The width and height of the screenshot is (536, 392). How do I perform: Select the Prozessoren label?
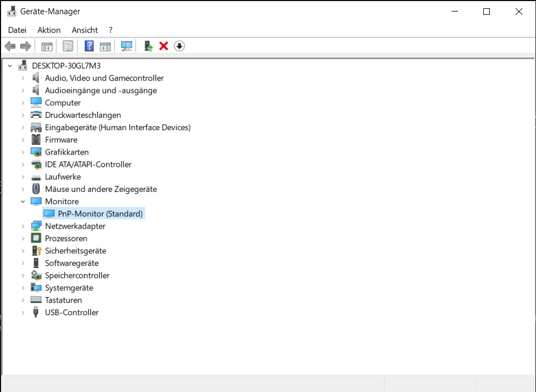tap(66, 238)
